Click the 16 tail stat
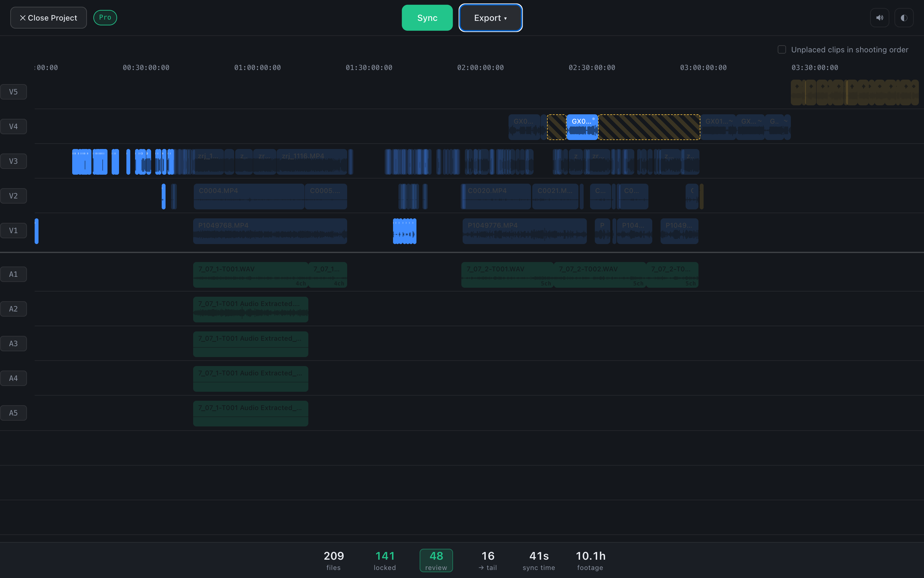The height and width of the screenshot is (578, 924). (488, 560)
